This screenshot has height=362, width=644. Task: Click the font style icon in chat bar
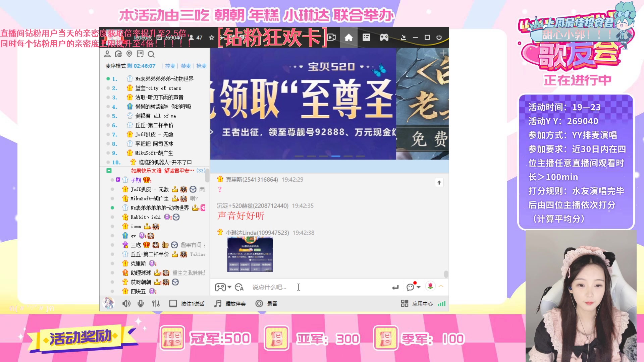239,287
